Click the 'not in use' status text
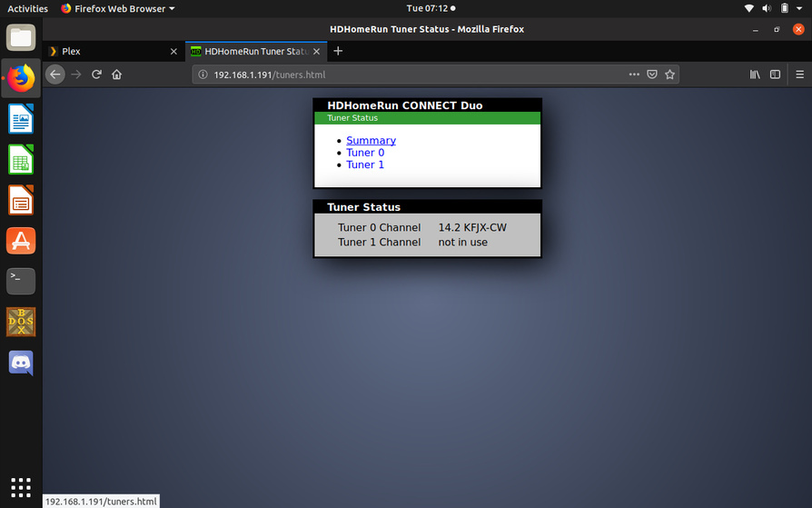This screenshot has width=812, height=508. 462,242
